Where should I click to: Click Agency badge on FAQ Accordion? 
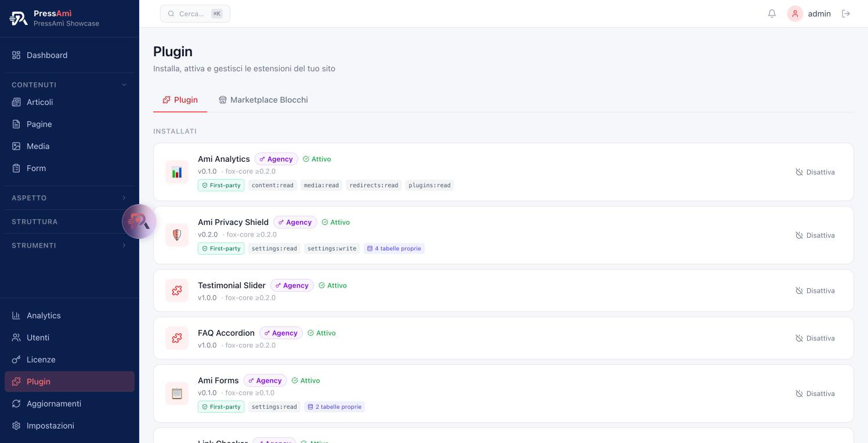point(281,333)
